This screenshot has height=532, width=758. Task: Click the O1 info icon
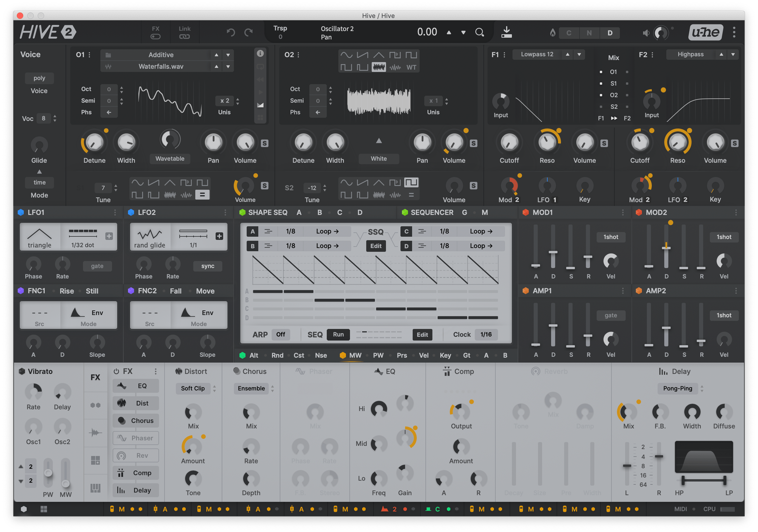coord(260,53)
